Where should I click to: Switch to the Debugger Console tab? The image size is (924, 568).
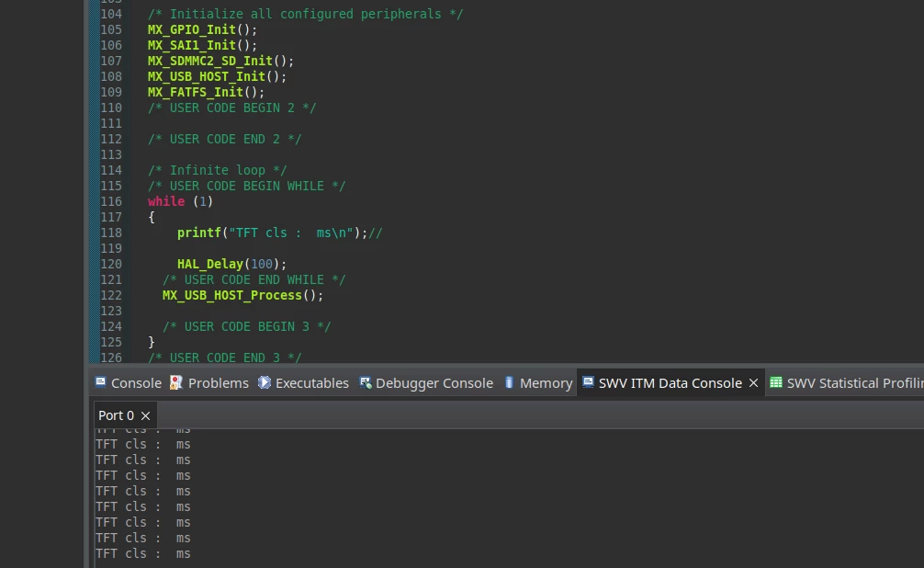(426, 382)
